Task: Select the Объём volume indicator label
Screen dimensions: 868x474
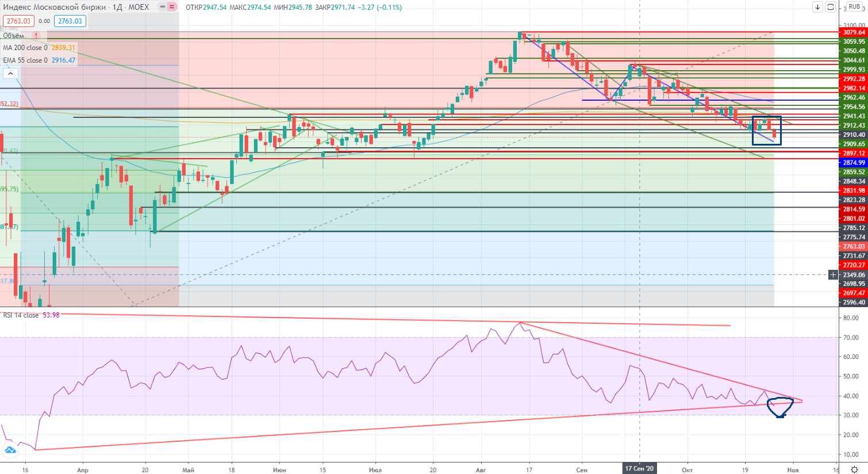Action: (14, 36)
